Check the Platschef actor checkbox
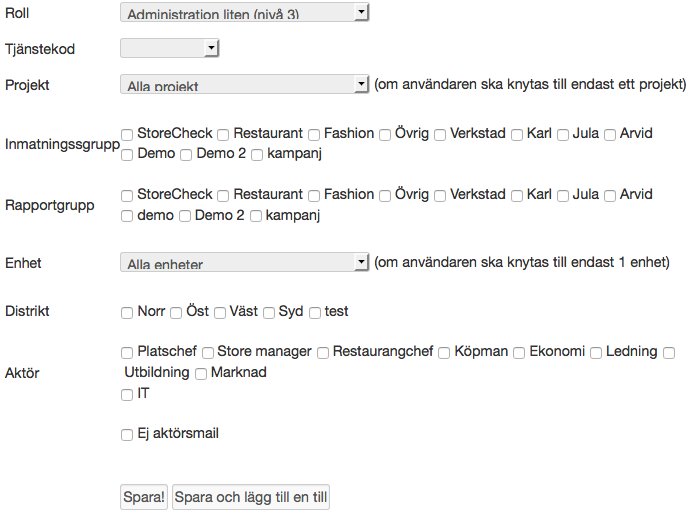This screenshot has height=521, width=696. pyautogui.click(x=127, y=353)
